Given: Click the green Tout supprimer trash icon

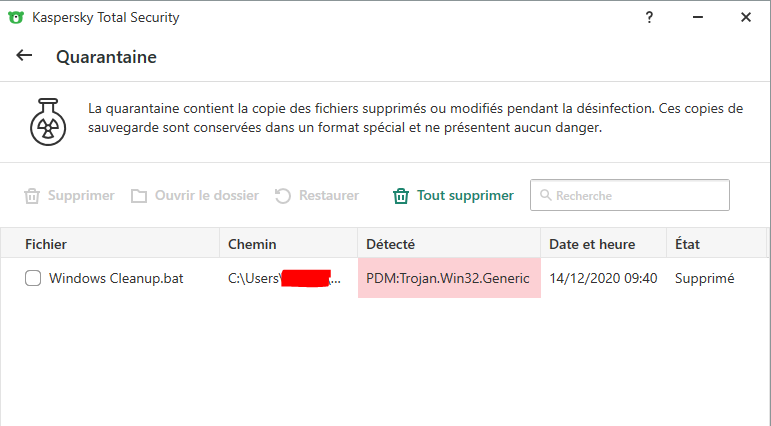Looking at the screenshot, I should point(401,196).
